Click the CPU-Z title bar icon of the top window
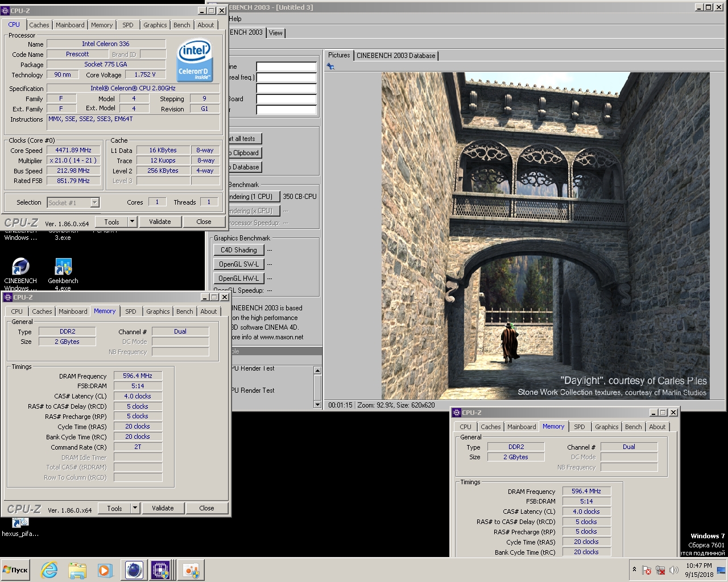The height and width of the screenshot is (582, 728). (x=6, y=11)
